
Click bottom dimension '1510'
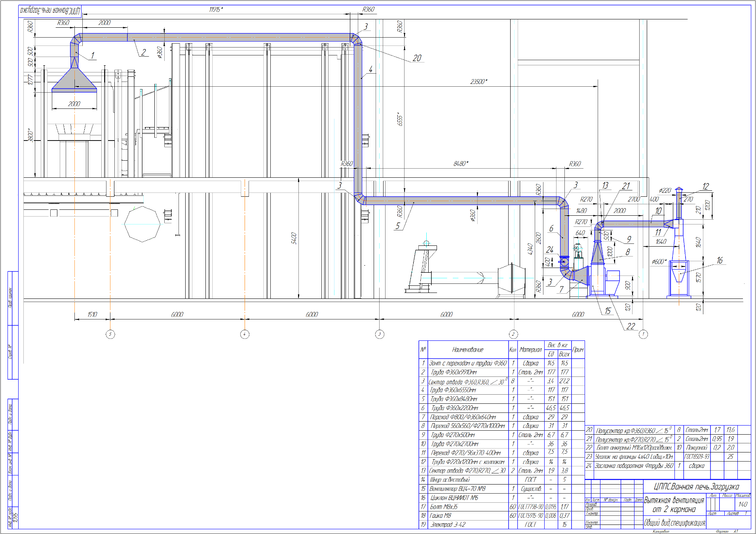click(x=92, y=314)
